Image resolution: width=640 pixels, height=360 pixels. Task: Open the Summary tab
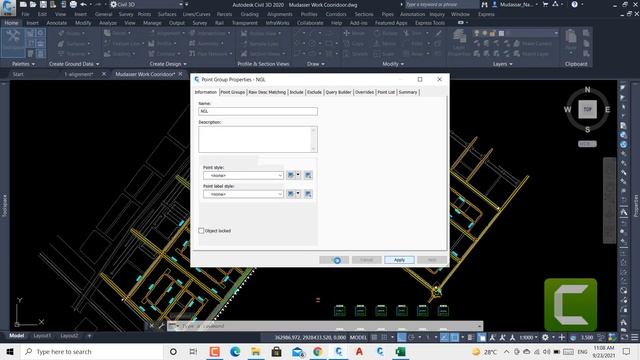pos(408,92)
